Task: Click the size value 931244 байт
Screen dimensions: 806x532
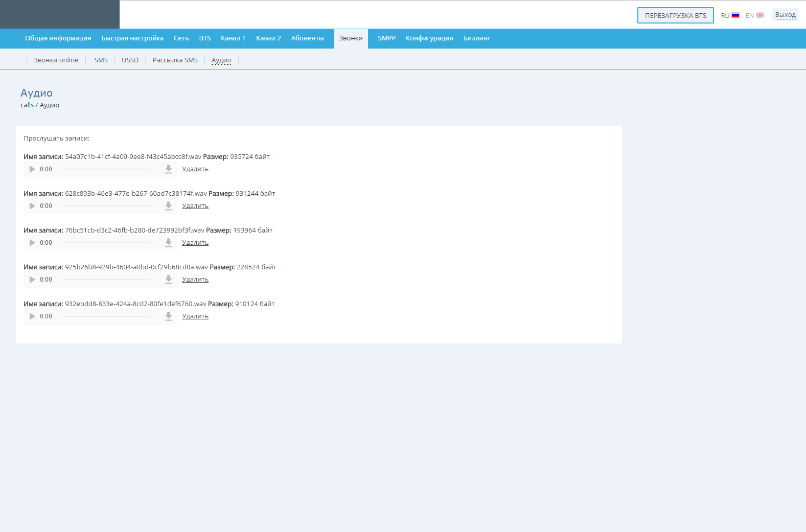Action: point(256,194)
